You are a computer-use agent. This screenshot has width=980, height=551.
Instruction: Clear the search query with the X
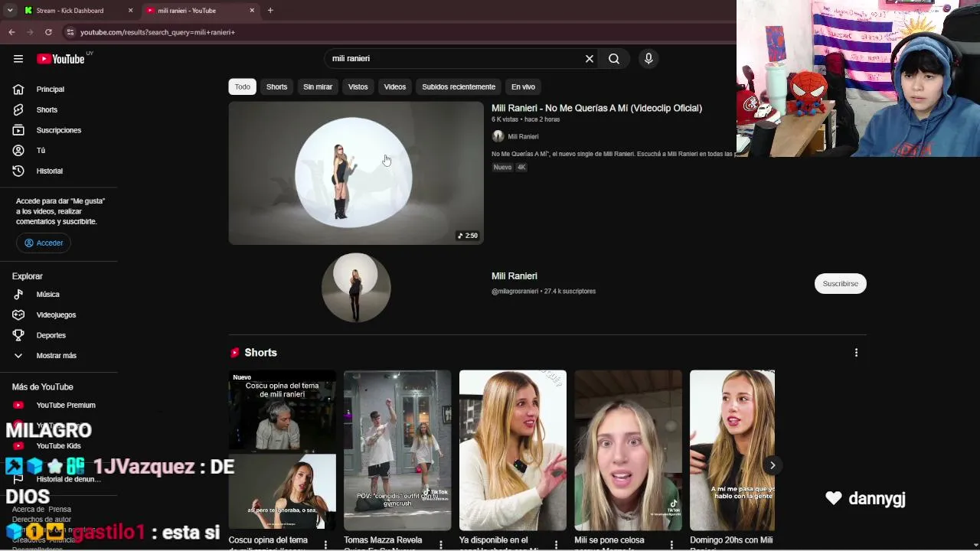pos(590,59)
